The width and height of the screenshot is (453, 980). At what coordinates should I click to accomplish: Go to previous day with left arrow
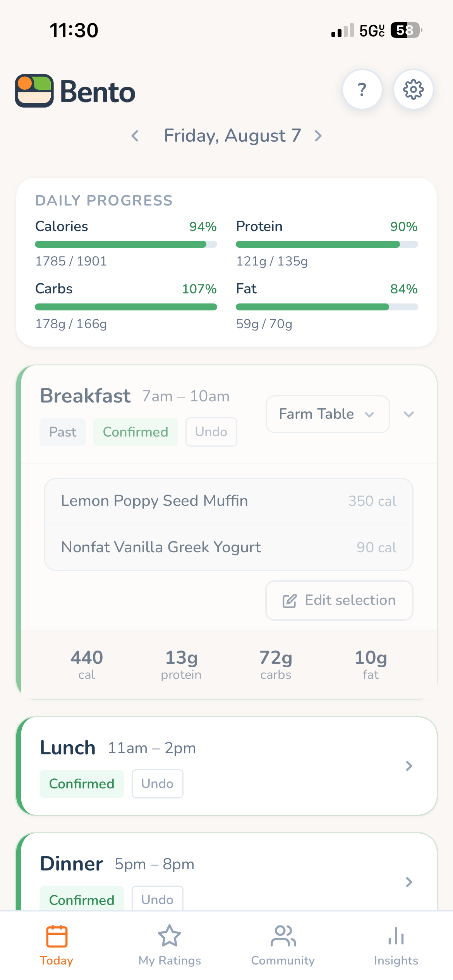135,136
